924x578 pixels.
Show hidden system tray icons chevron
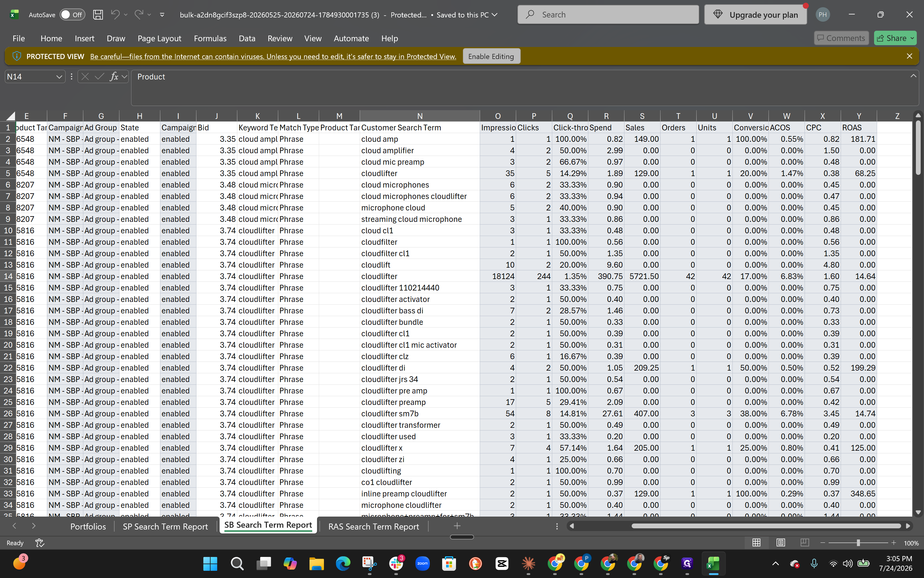coord(775,564)
